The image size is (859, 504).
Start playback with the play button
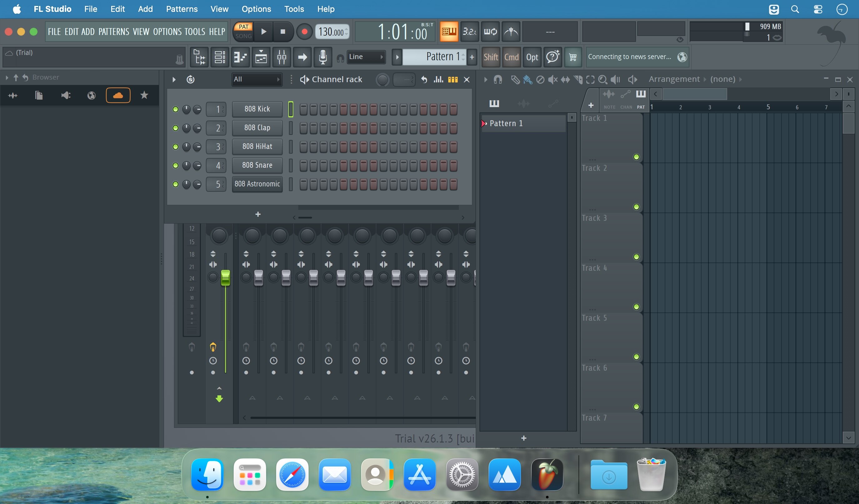pyautogui.click(x=264, y=32)
